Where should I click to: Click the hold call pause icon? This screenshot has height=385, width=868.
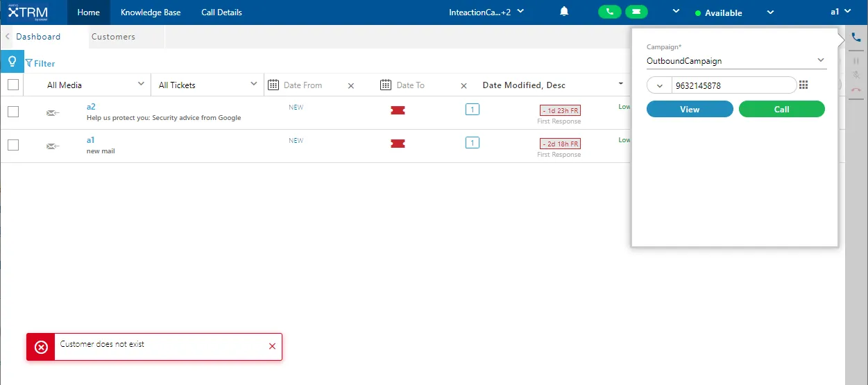click(x=856, y=61)
